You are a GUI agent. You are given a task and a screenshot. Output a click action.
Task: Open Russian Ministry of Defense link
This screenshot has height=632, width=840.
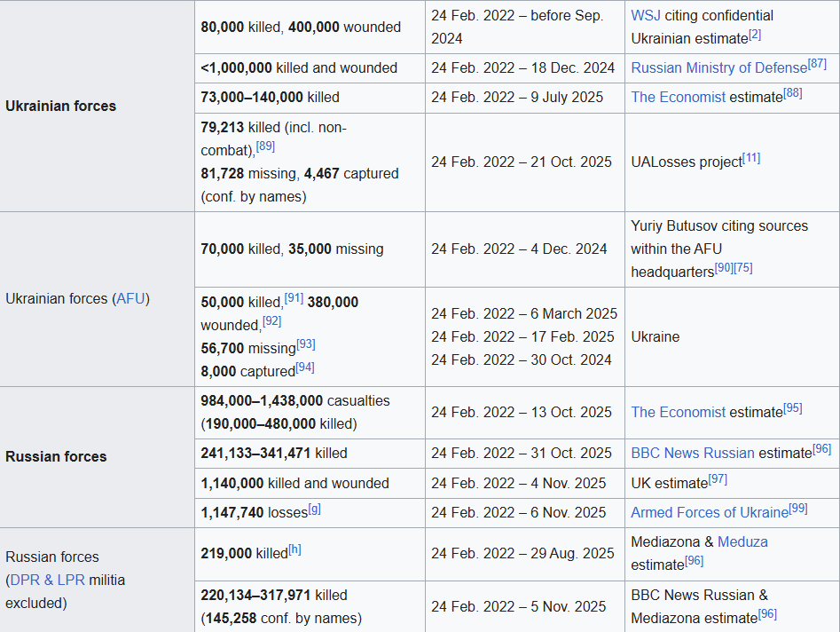719,67
